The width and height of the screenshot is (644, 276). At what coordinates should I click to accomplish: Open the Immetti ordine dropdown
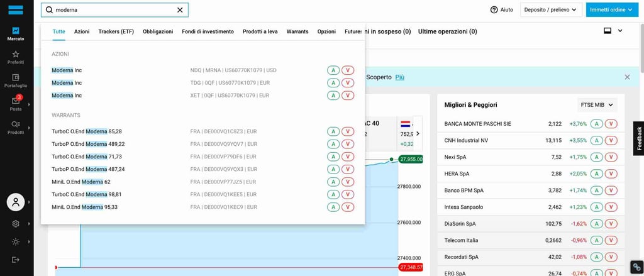611,10
